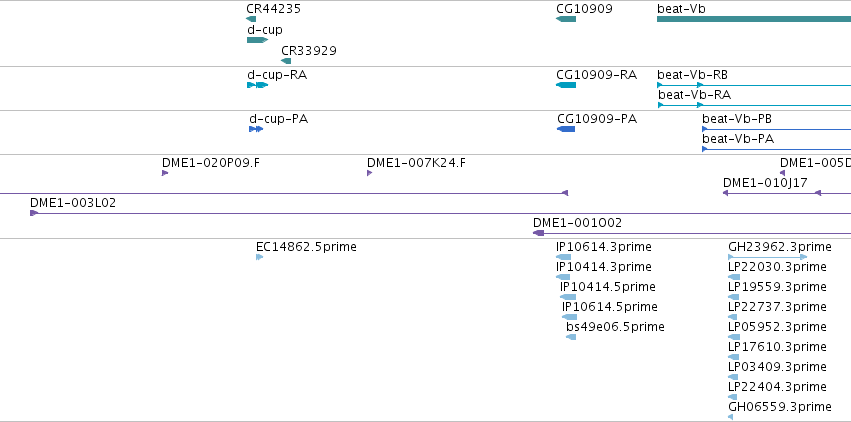The height and width of the screenshot is (422, 851).
Task: Select the CG10909-PA protein feature
Action: [566, 129]
